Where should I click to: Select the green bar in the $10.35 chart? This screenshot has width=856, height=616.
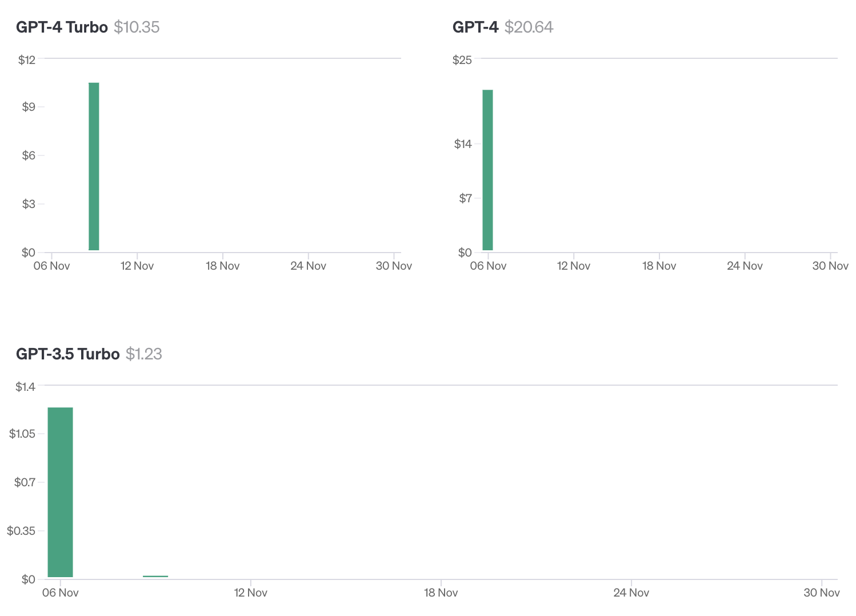[94, 166]
